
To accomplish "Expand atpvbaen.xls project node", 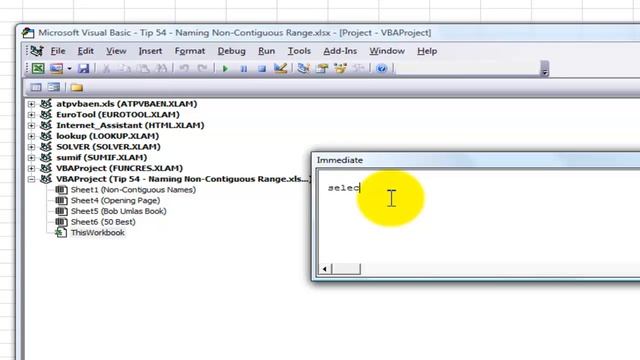I will coord(31,104).
